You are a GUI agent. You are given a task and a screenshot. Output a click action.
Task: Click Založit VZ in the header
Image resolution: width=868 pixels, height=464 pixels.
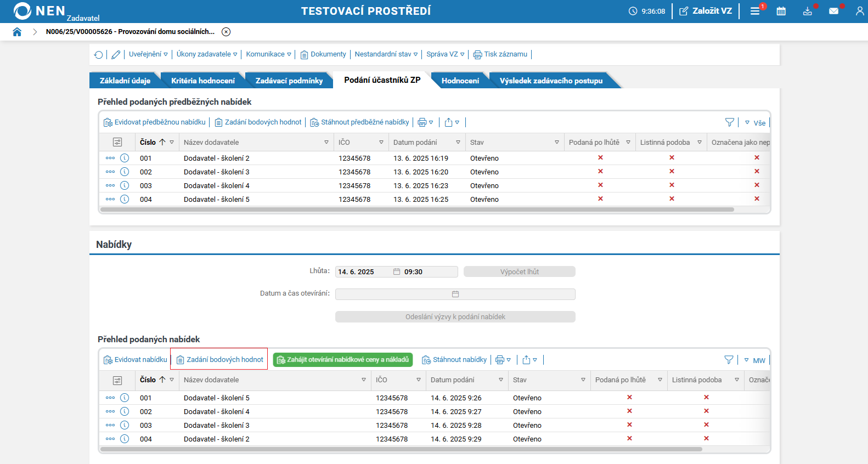pyautogui.click(x=706, y=11)
